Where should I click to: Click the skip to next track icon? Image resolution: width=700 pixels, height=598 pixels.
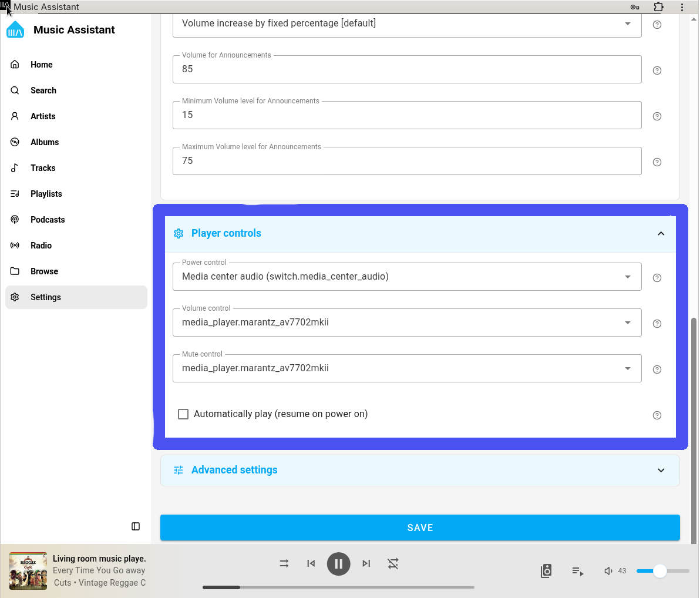point(366,563)
